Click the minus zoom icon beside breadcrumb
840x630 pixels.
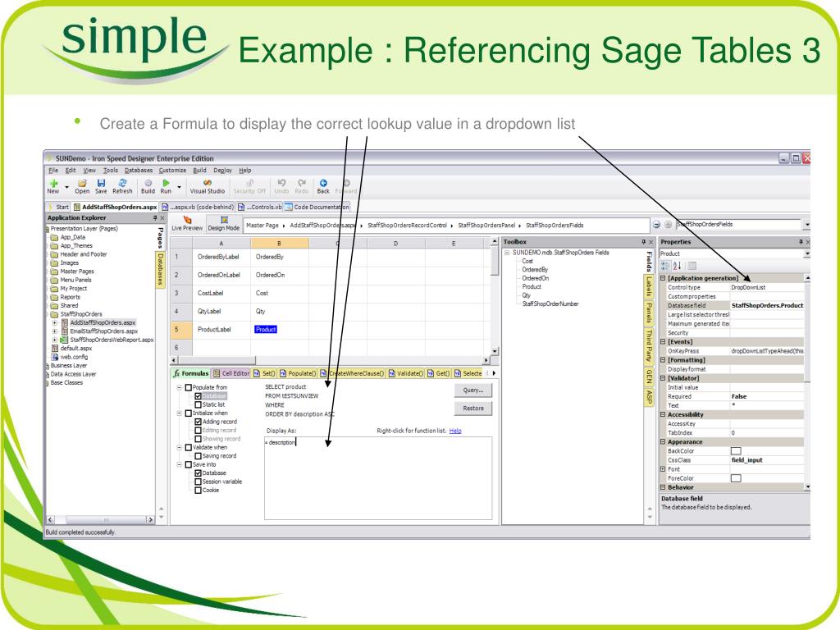[656, 225]
